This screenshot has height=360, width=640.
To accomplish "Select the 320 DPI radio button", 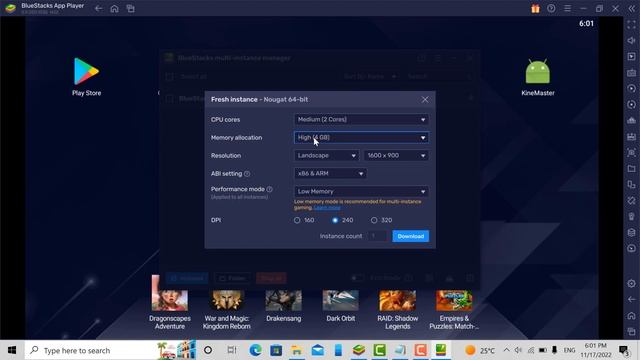I will tap(374, 220).
